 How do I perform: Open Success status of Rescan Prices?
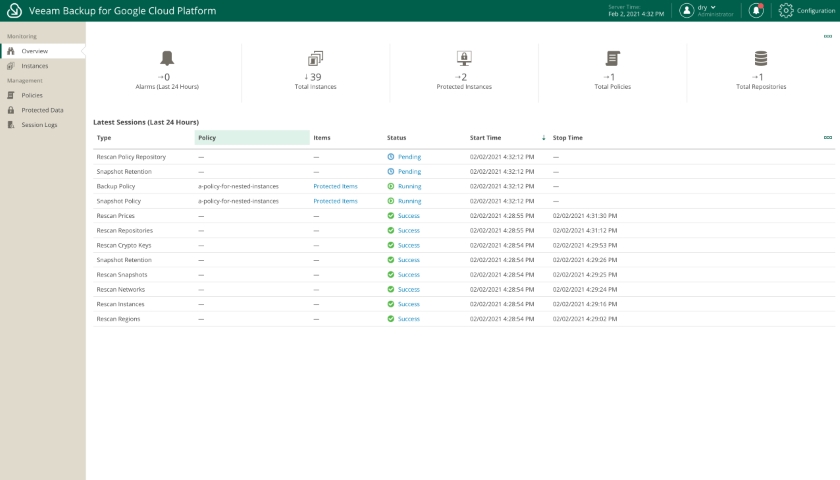409,216
